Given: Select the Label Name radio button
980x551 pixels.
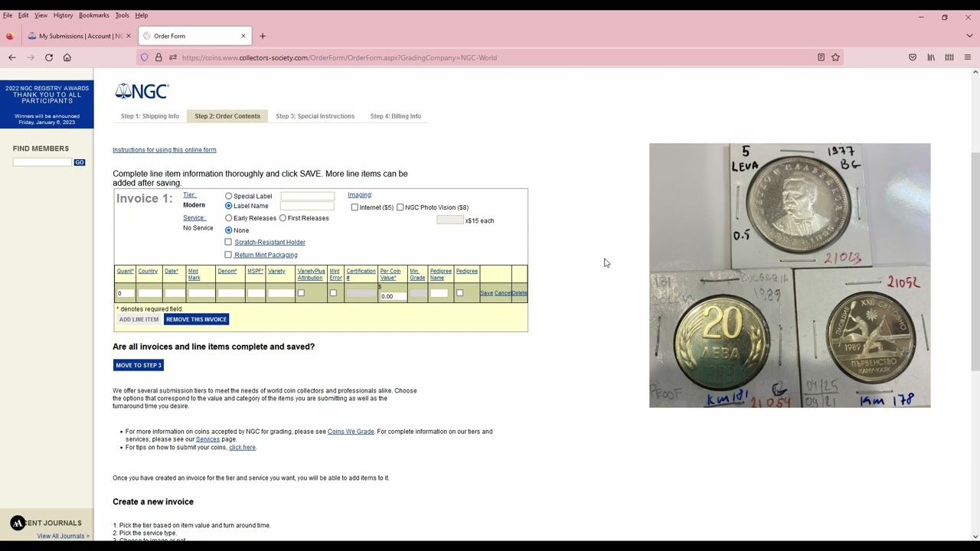Looking at the screenshot, I should pyautogui.click(x=228, y=206).
